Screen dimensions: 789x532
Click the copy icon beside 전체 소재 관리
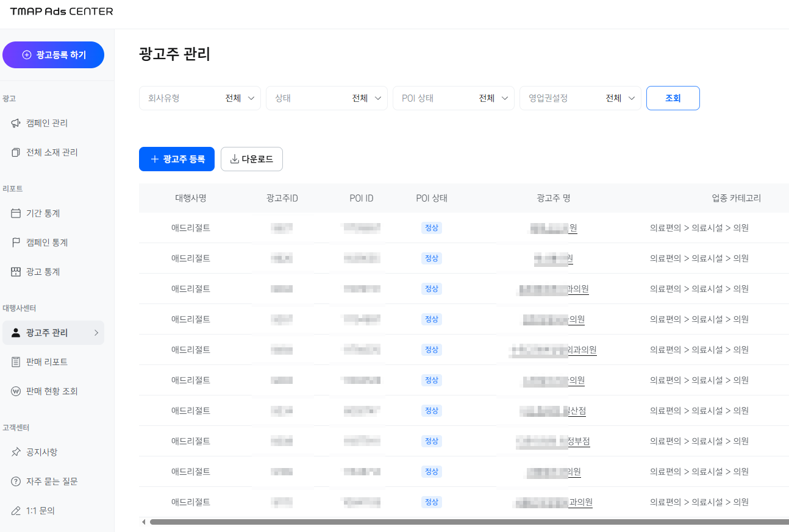[16, 152]
